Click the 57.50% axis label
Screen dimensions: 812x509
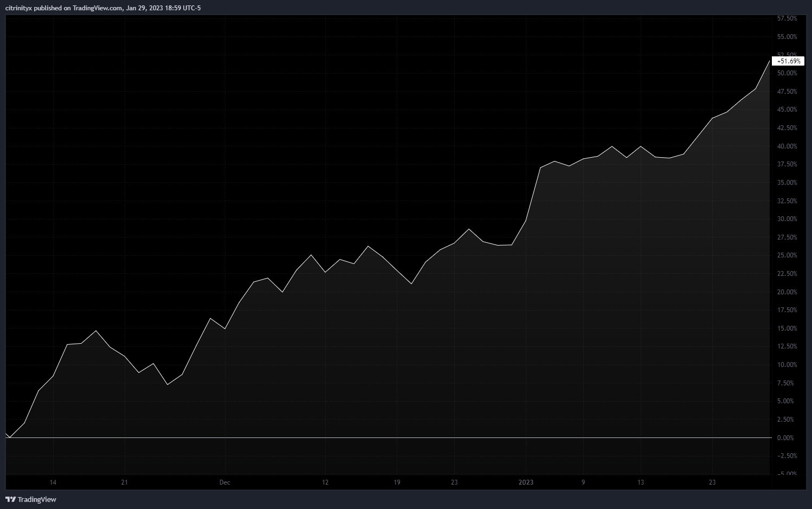tap(787, 18)
